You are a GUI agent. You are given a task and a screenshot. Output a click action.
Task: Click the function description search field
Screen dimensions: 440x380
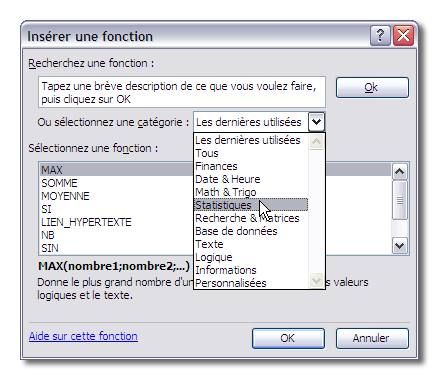coord(182,92)
